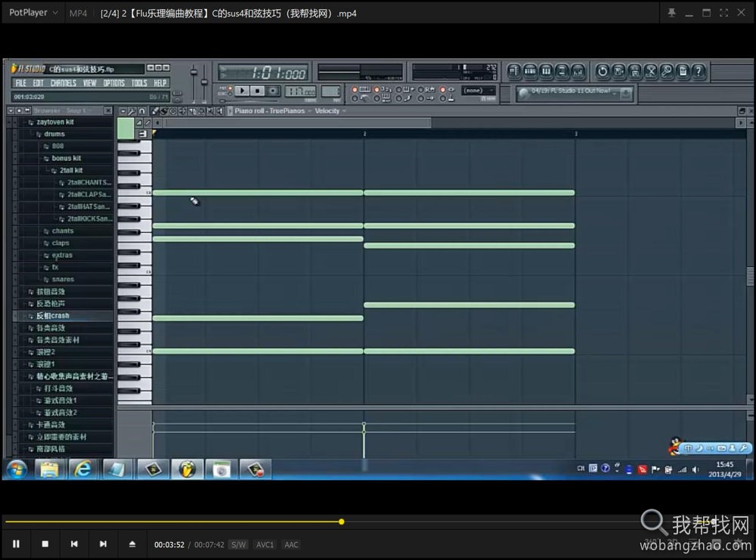Open the TOOLS menu

(x=140, y=83)
